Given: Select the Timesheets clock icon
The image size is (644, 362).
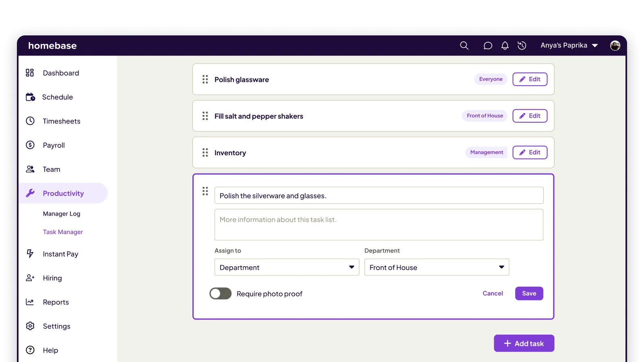Looking at the screenshot, I should 30,121.
